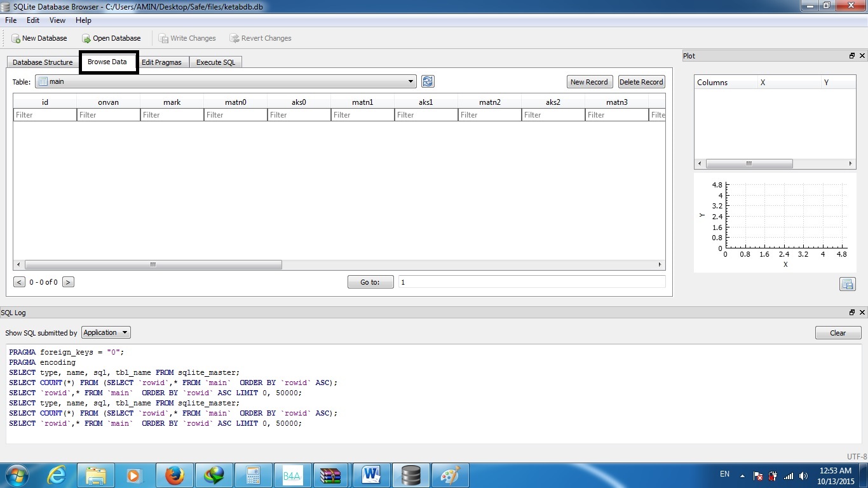Switch to Database Structure tab
868x488 pixels.
coord(43,62)
